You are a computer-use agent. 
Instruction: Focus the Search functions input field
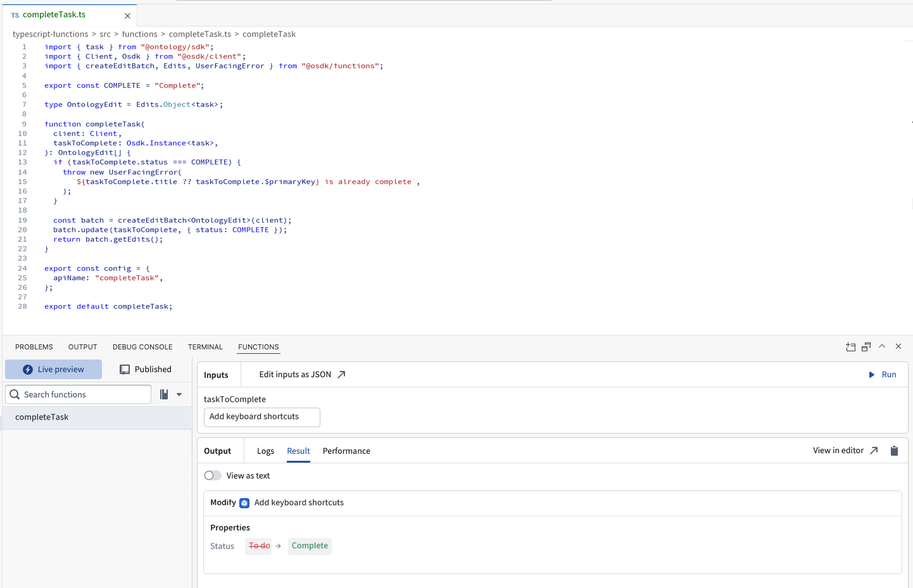coord(79,394)
